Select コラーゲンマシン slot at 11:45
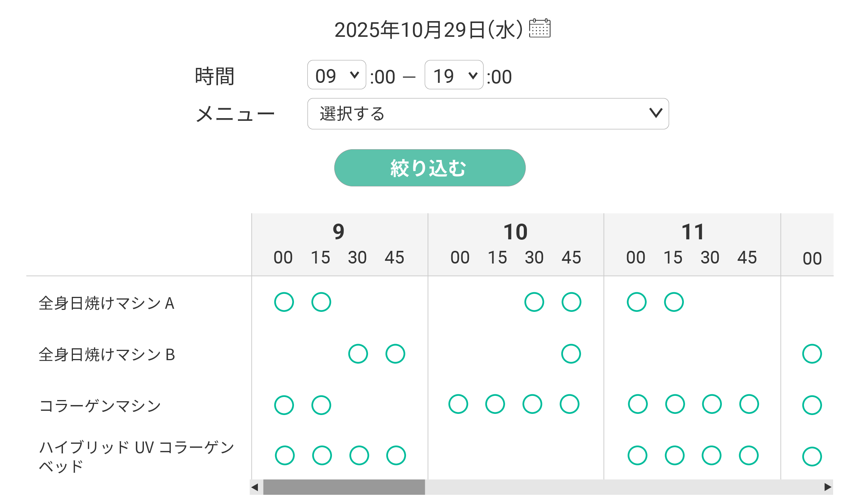Image resolution: width=860 pixels, height=504 pixels. pos(749,404)
